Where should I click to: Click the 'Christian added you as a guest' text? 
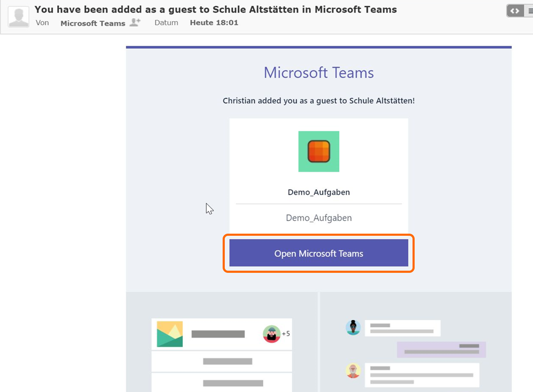(319, 100)
